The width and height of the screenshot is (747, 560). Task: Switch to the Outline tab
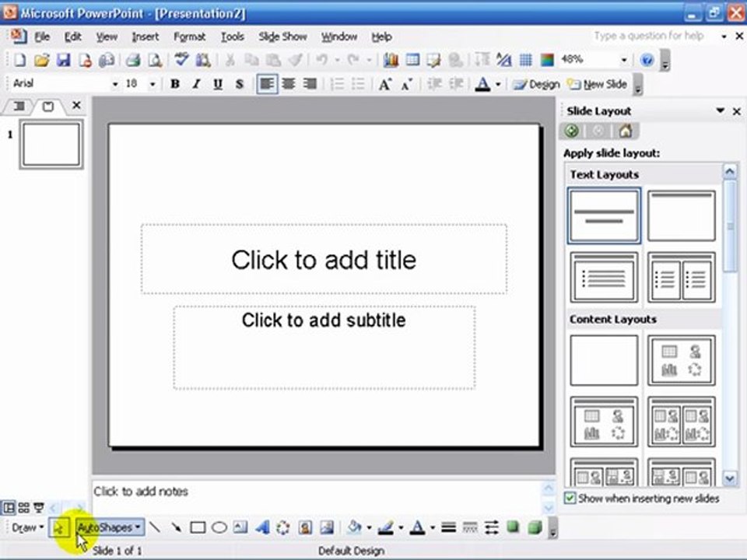pos(19,107)
